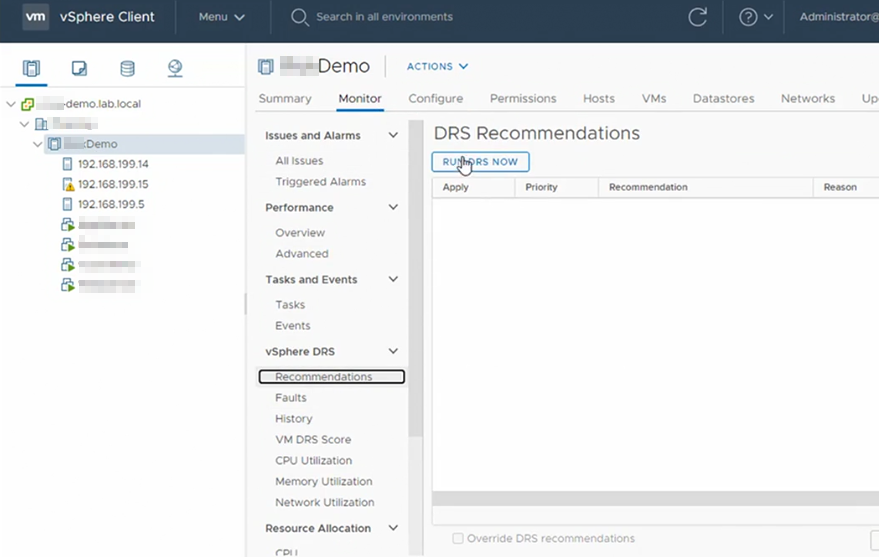Image resolution: width=879 pixels, height=557 pixels.
Task: Click warning host icon for 192.168.199.15
Action: [68, 184]
